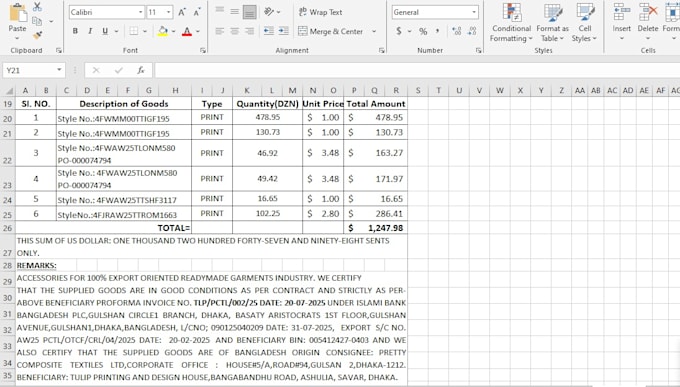Viewport: 680px width, 387px height.
Task: Open Font settings dialog launcher
Action: pyautogui.click(x=203, y=51)
